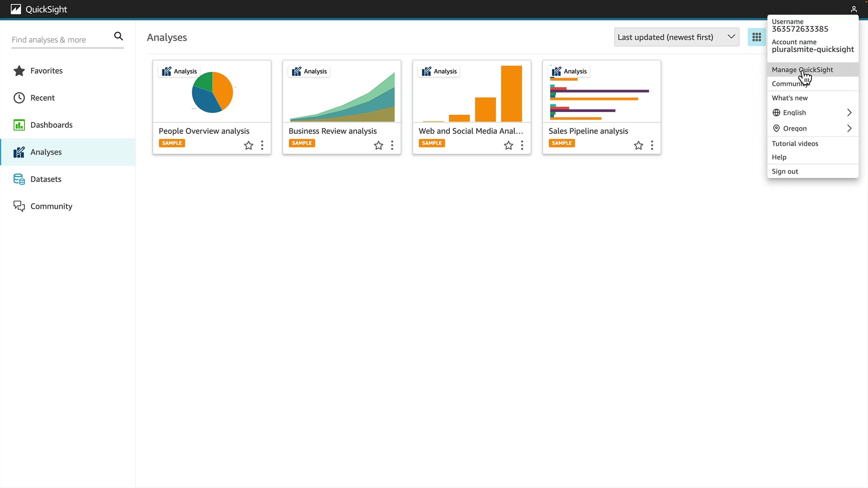Open Community in the left sidebar
This screenshot has width=868, height=488.
pos(51,206)
